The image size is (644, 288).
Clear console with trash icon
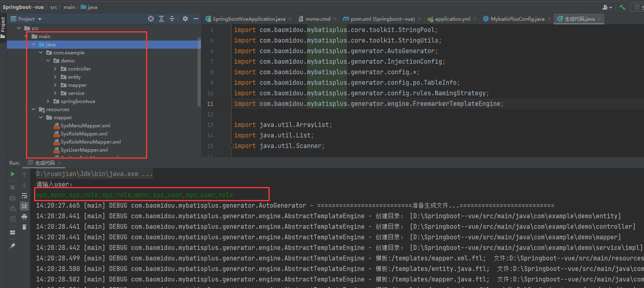click(24, 227)
